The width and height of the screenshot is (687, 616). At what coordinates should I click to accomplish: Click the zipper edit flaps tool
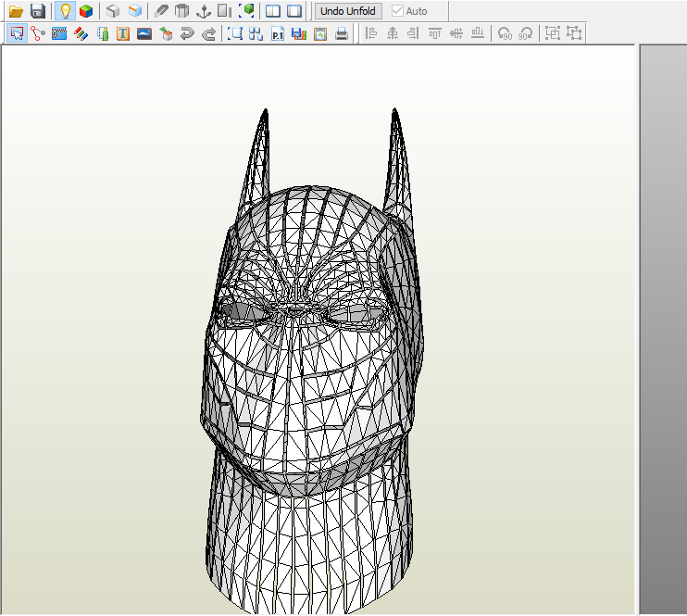[59, 33]
